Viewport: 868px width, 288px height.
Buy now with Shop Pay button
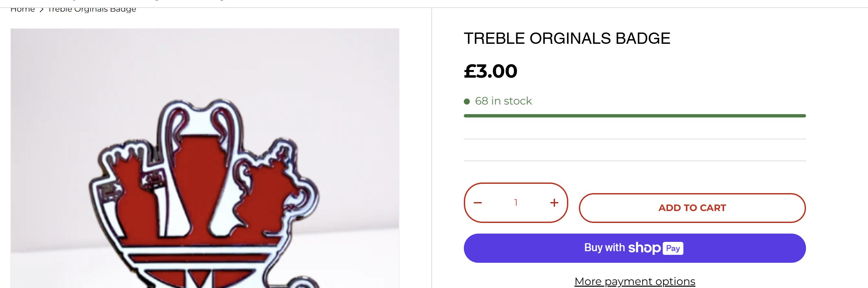[634, 248]
